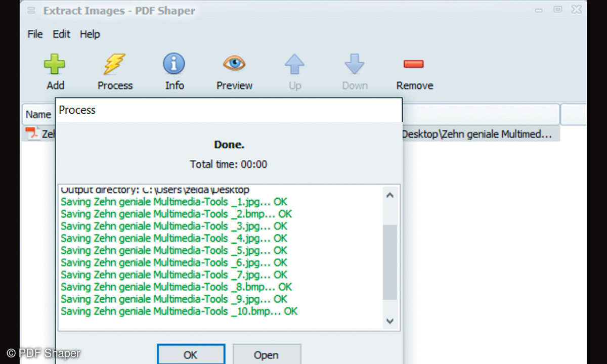This screenshot has height=364, width=607.
Task: Open the File menu
Action: pyautogui.click(x=35, y=34)
